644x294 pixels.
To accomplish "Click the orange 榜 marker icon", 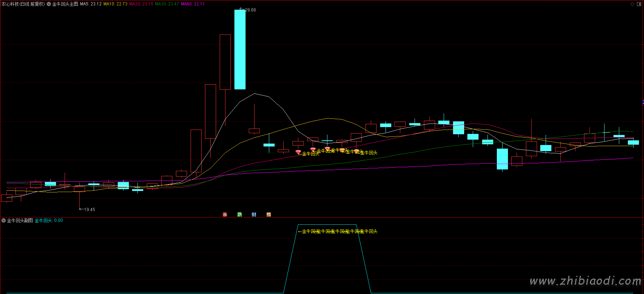I will coord(269,215).
